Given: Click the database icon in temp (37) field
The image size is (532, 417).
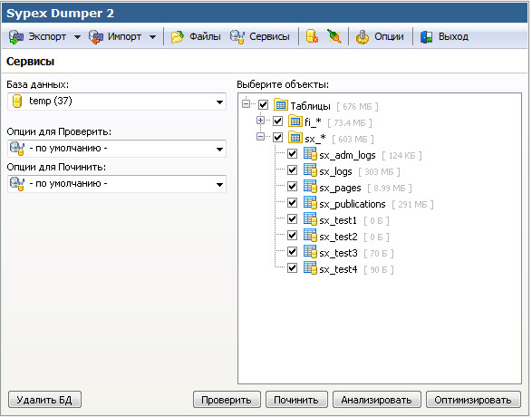Looking at the screenshot, I should pos(17,102).
